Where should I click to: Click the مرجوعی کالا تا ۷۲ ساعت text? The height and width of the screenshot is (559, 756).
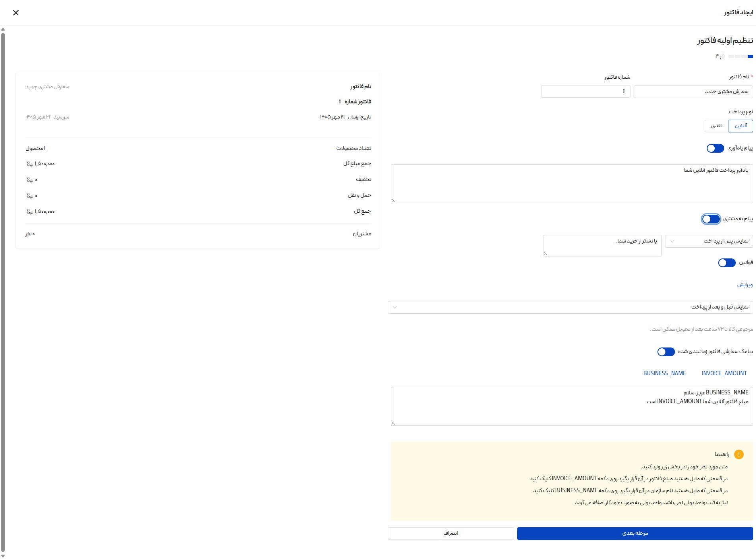(x=702, y=329)
